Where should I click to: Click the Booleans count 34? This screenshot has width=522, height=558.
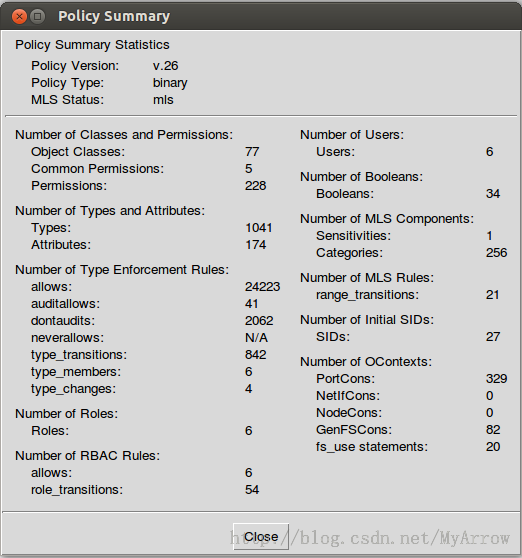point(493,194)
